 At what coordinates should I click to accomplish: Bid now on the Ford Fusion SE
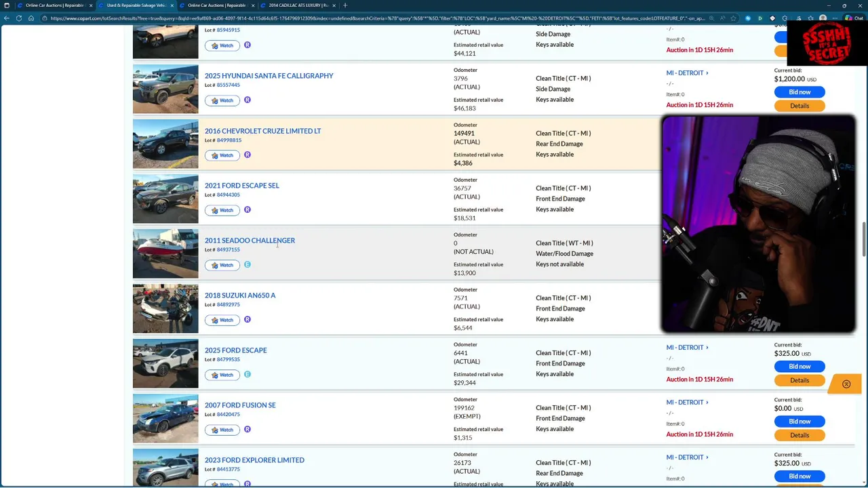pos(800,422)
